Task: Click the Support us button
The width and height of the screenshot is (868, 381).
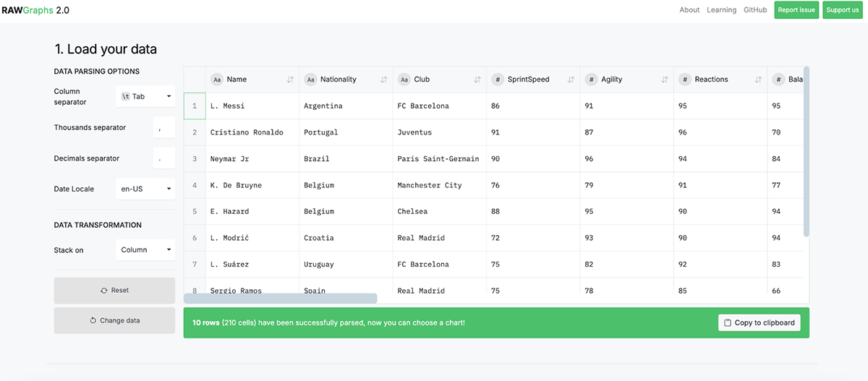Action: 842,10
